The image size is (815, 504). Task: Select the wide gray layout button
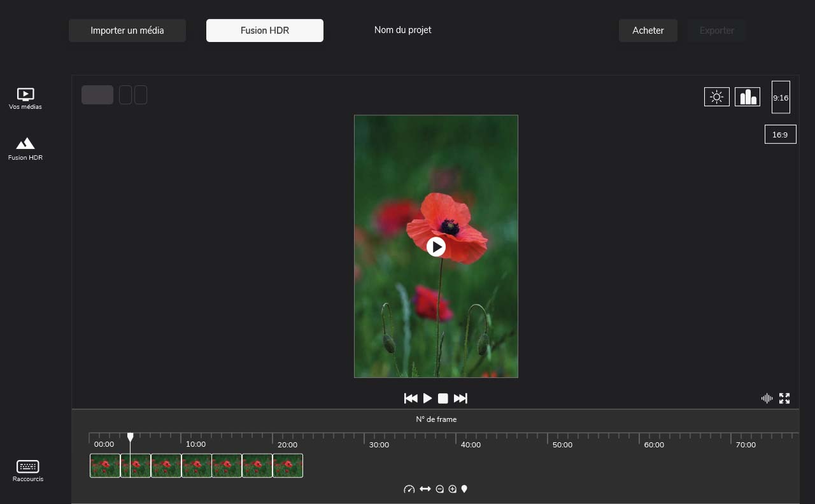[x=97, y=95]
